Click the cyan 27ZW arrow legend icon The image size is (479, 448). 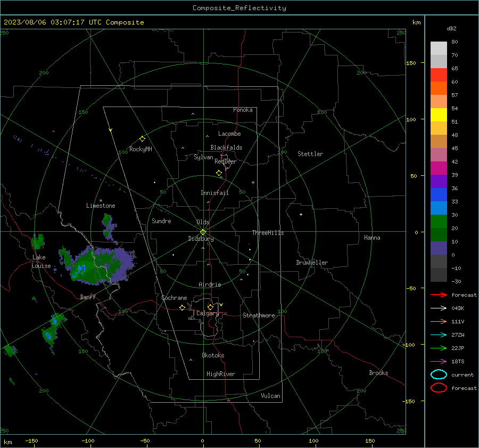coord(439,335)
